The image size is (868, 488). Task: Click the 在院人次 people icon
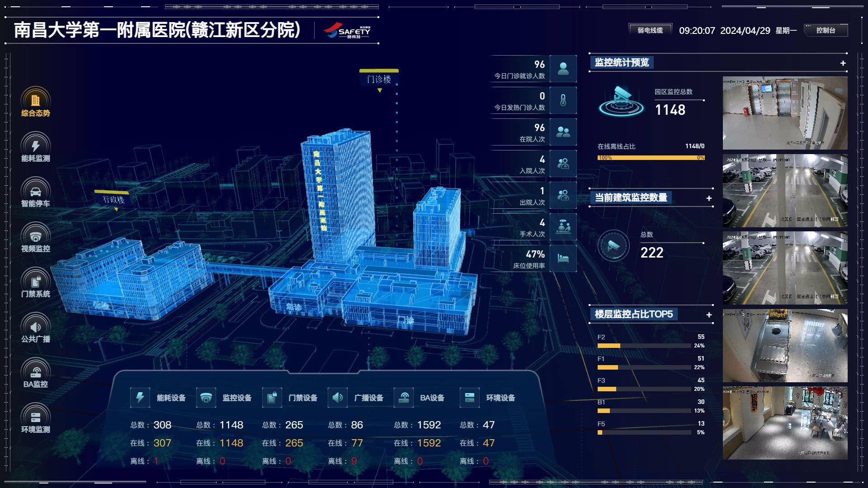point(563,132)
